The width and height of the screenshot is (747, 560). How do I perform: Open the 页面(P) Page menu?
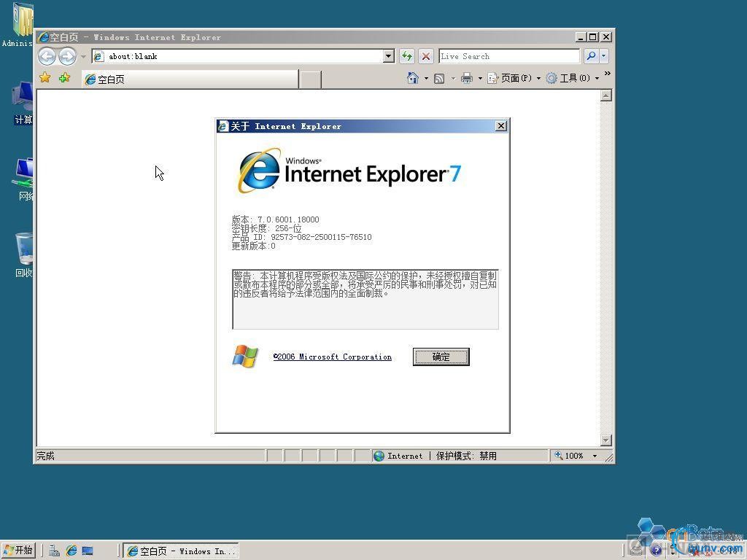point(514,78)
